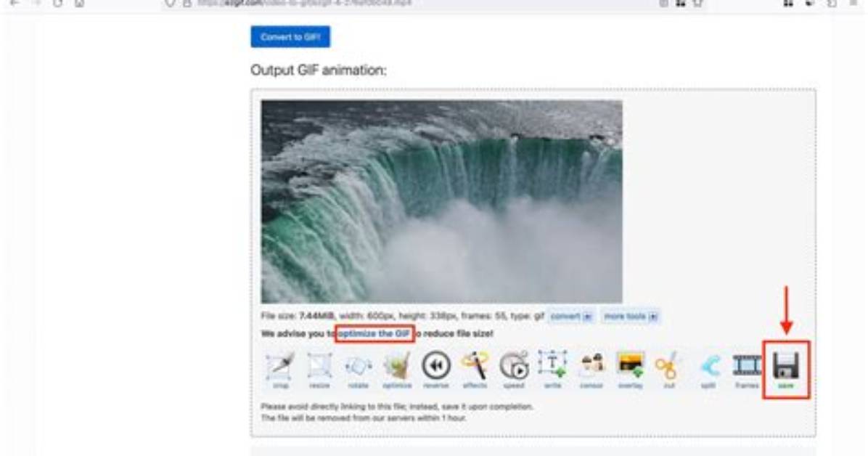Open the optimize tool icon
Viewport: 868px width, 456px height.
(x=397, y=370)
